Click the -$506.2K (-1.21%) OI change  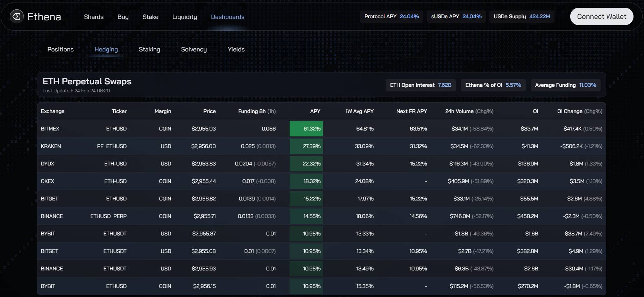(581, 146)
